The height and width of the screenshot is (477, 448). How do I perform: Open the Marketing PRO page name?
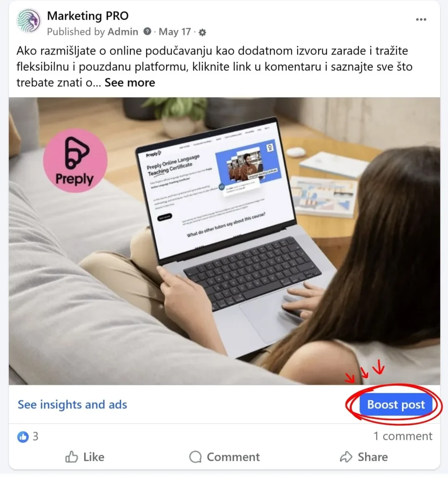(x=88, y=16)
